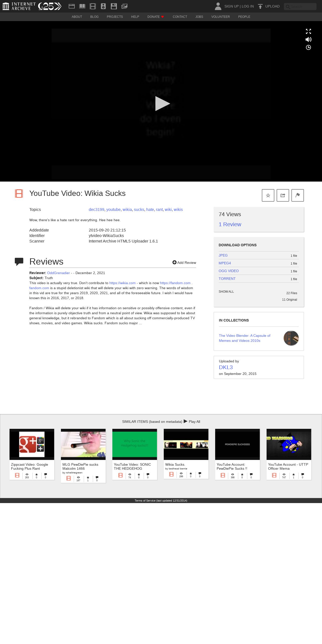322x644 pixels.
Task: Click the Add Review plus icon
Action: 175,262
